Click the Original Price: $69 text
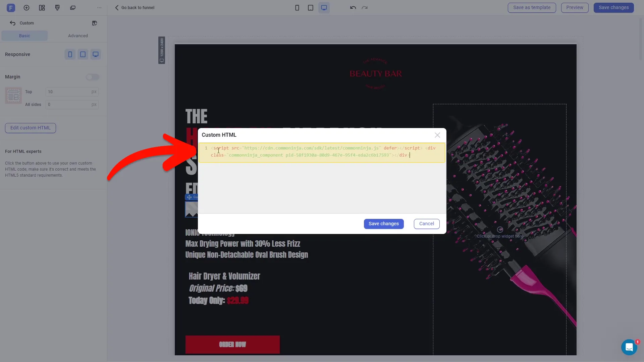The image size is (644, 362). pyautogui.click(x=218, y=288)
